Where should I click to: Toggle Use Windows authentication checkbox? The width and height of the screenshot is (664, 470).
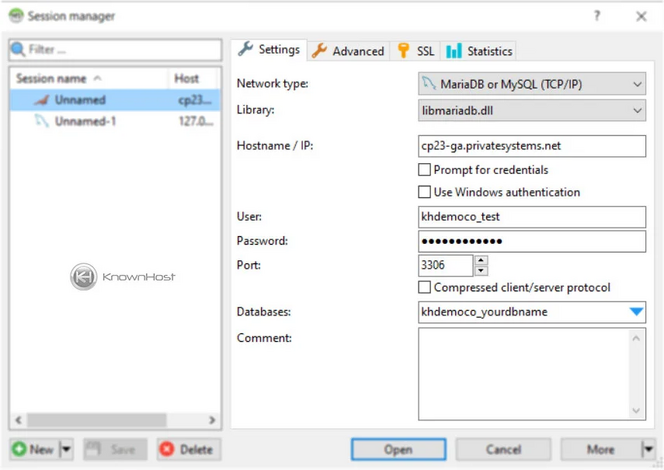[x=425, y=192]
